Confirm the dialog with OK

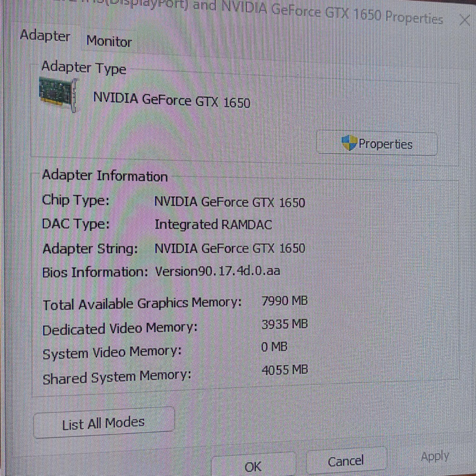(x=253, y=466)
